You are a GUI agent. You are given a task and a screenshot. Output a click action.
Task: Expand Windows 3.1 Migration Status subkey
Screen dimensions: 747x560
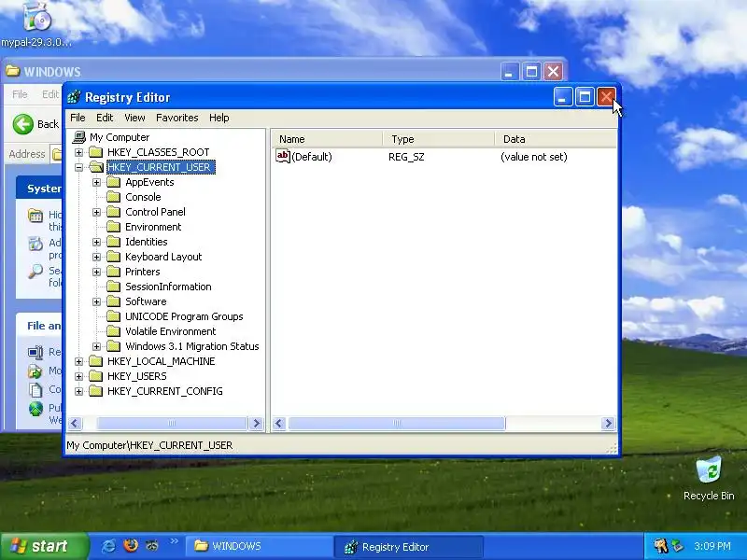96,346
